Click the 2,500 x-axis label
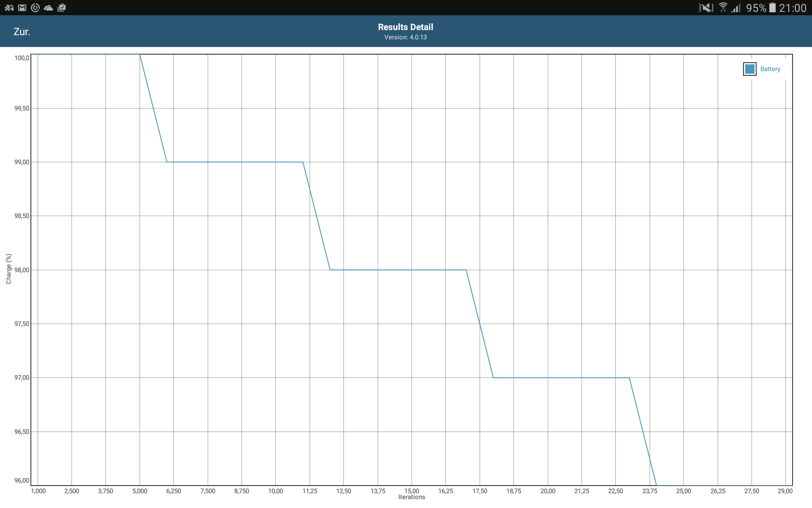Image resolution: width=812 pixels, height=508 pixels. [71, 491]
